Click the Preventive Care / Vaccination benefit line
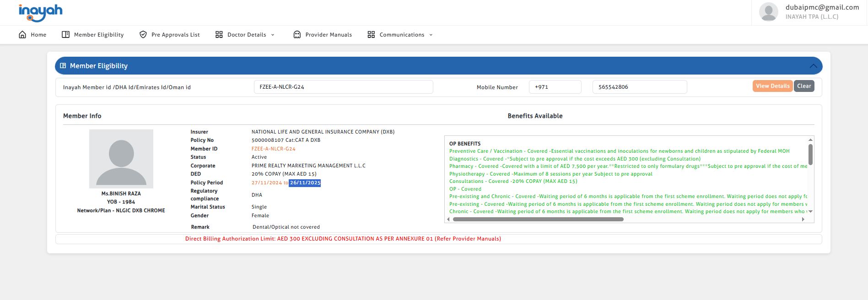The width and height of the screenshot is (868, 300). tap(620, 151)
